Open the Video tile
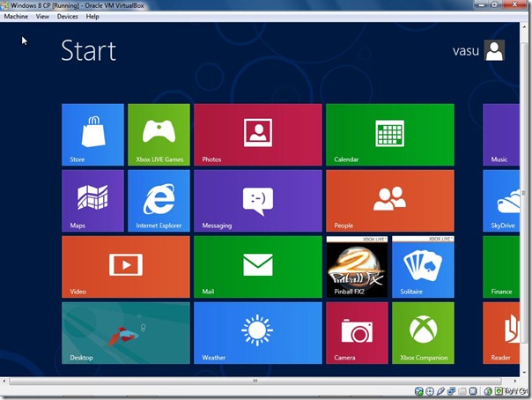This screenshot has height=400, width=532. click(126, 267)
